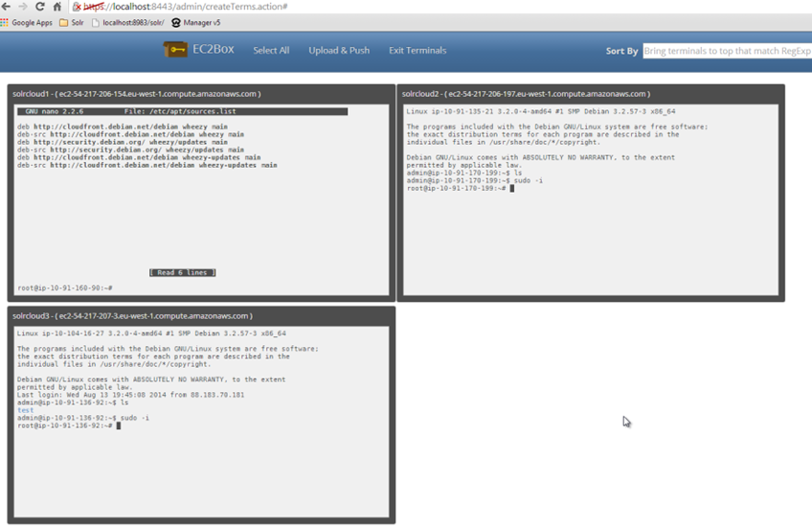812x528 pixels.
Task: Click the browser forward arrow
Action: 23,7
